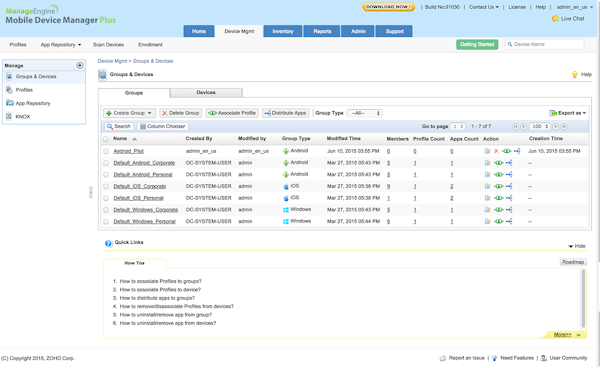Edit icon for Default_Android_Corporate row

(x=488, y=163)
